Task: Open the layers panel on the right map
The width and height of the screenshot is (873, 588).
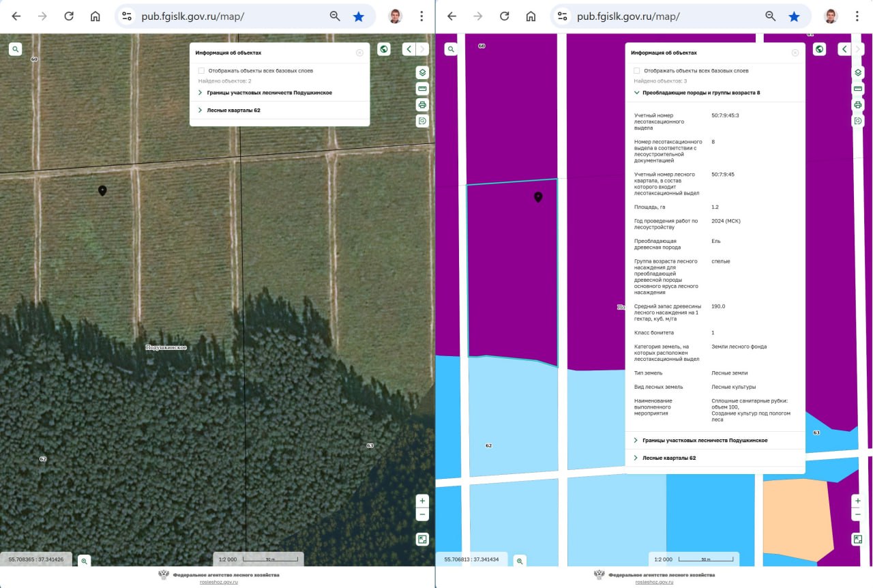Action: 857,72
